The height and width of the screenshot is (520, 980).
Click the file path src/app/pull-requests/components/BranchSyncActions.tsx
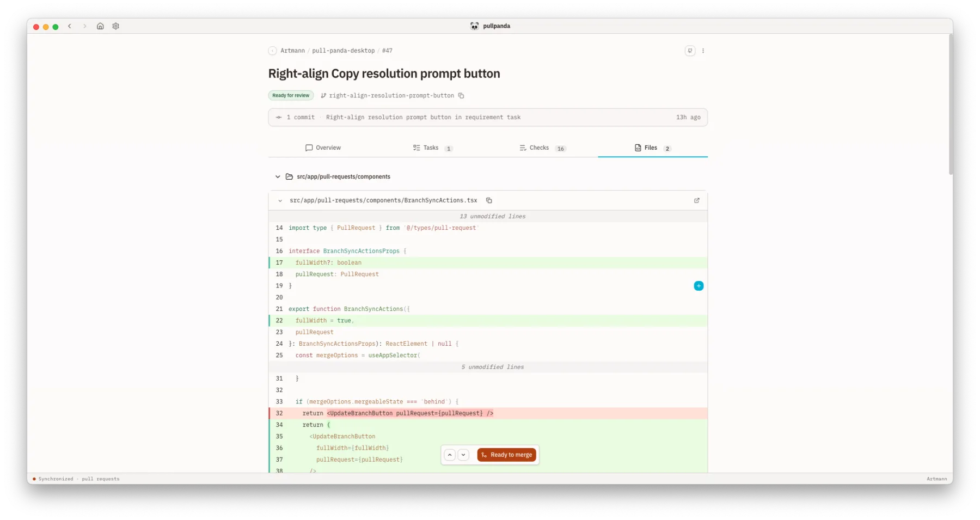[383, 200]
